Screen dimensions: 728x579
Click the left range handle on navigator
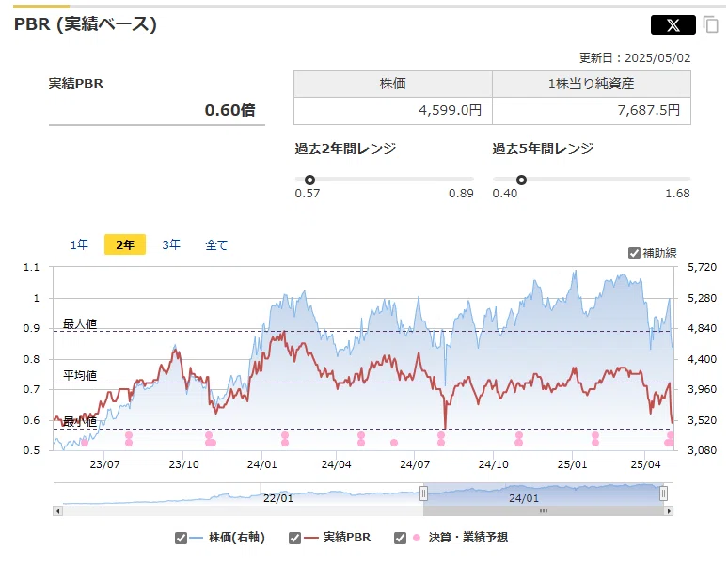tap(423, 493)
